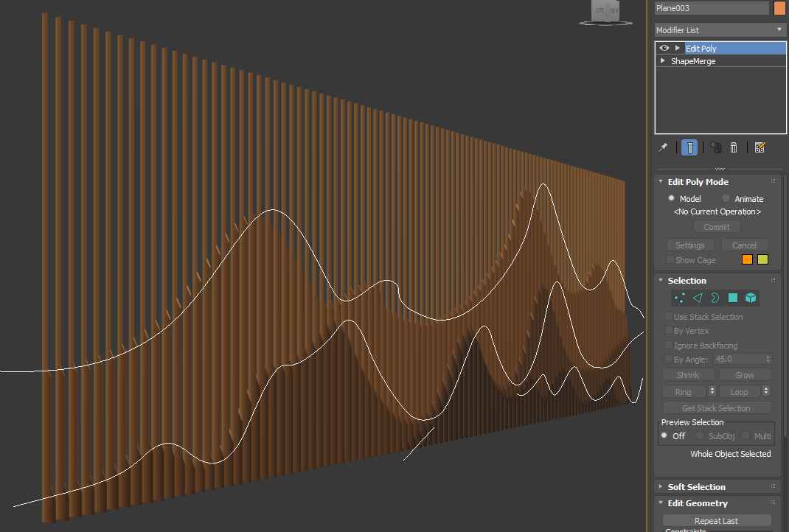
Task: Set Preview Selection to Multi
Action: 745,435
